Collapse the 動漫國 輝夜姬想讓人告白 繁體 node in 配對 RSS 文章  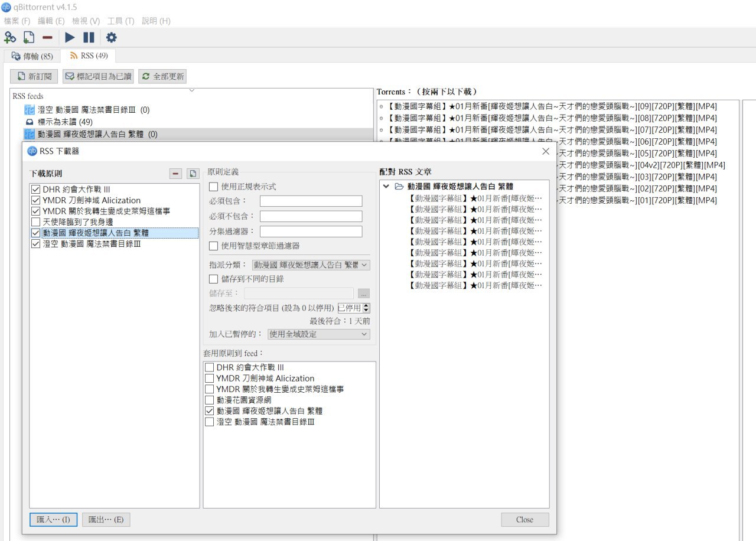[386, 187]
